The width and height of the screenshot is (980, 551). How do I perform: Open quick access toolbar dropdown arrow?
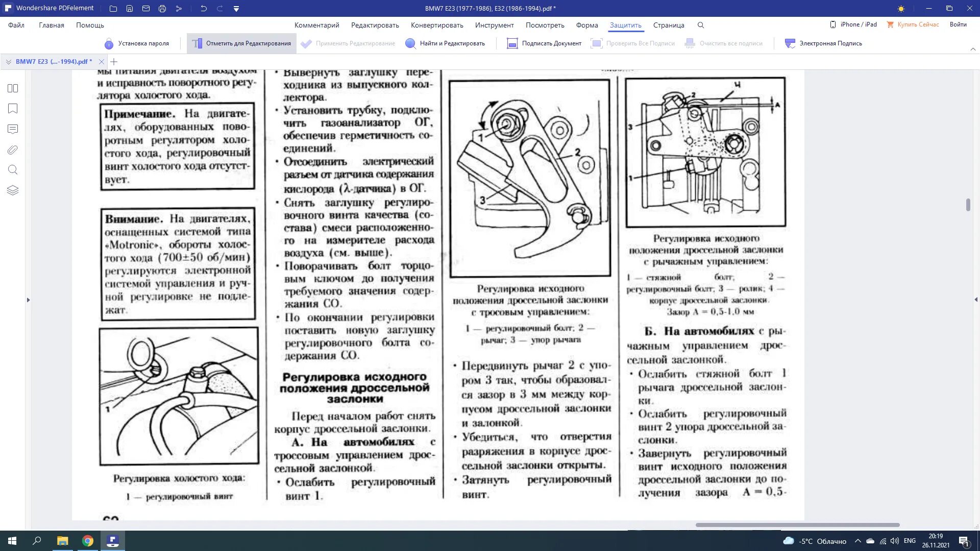[x=236, y=9]
